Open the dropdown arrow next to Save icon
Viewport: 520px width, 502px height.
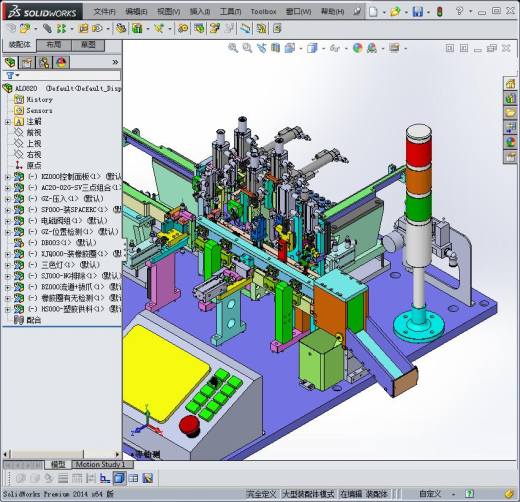[x=428, y=12]
